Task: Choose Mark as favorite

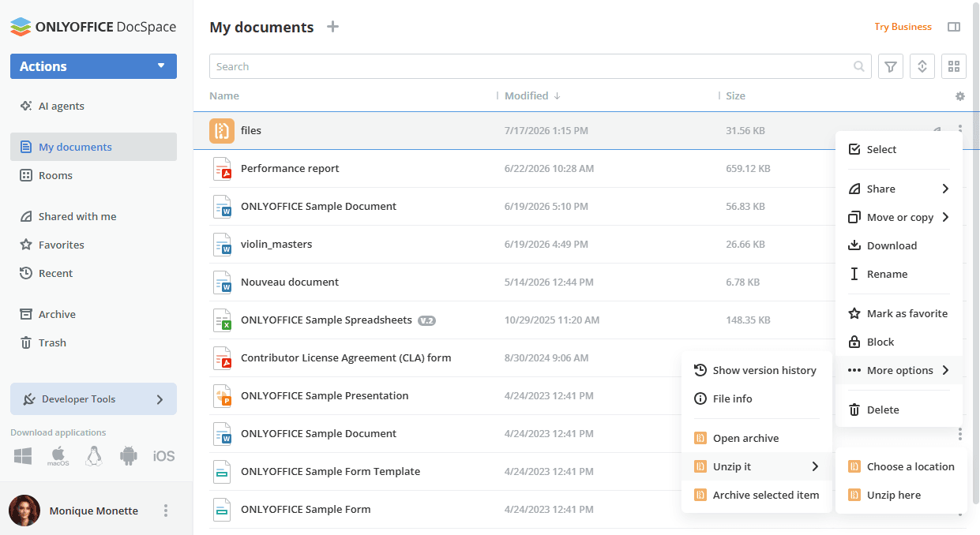Action: pos(899,313)
